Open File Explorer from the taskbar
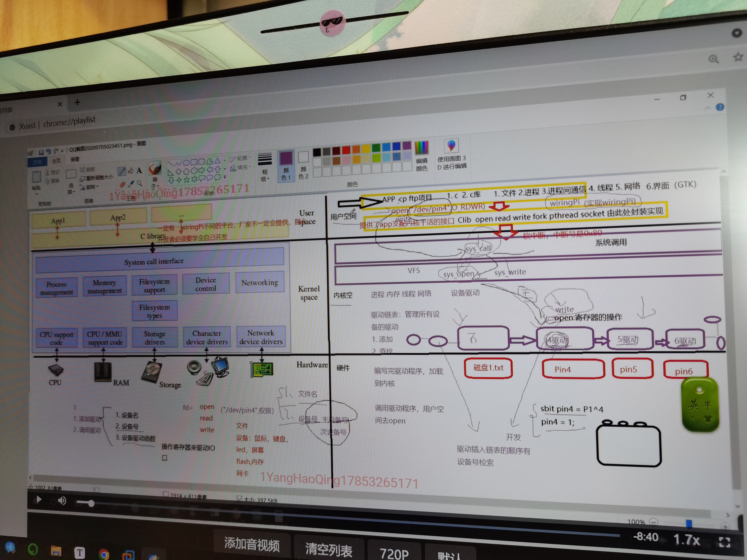Image resolution: width=747 pixels, height=560 pixels. click(x=56, y=551)
